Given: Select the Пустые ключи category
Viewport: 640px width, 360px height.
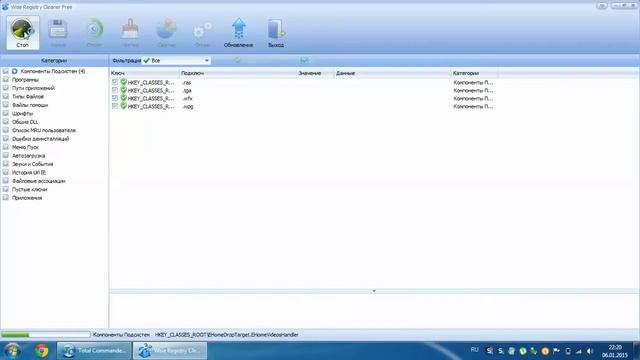Looking at the screenshot, I should pyautogui.click(x=29, y=190).
